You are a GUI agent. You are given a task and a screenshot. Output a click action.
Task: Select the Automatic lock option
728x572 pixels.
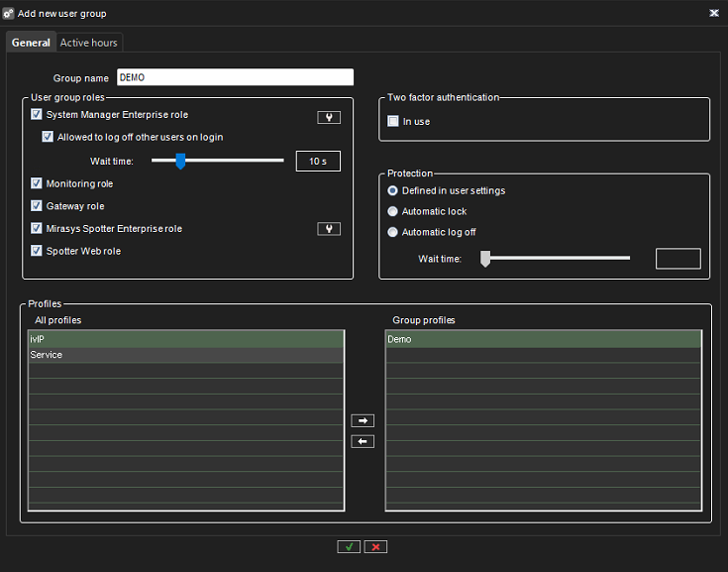pyautogui.click(x=393, y=211)
